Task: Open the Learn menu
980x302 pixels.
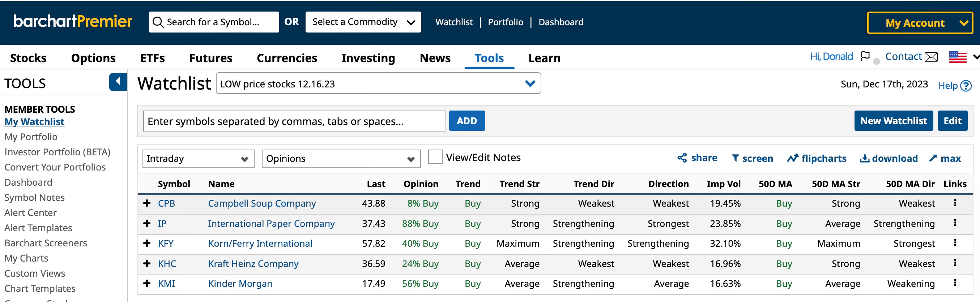Action: [544, 58]
